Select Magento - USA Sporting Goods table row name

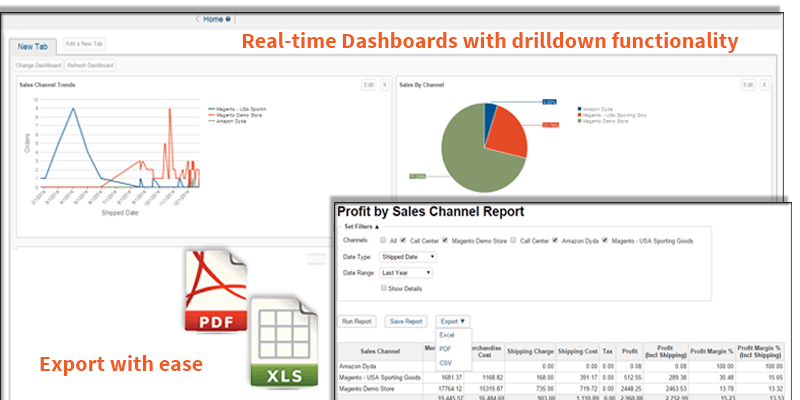click(380, 378)
